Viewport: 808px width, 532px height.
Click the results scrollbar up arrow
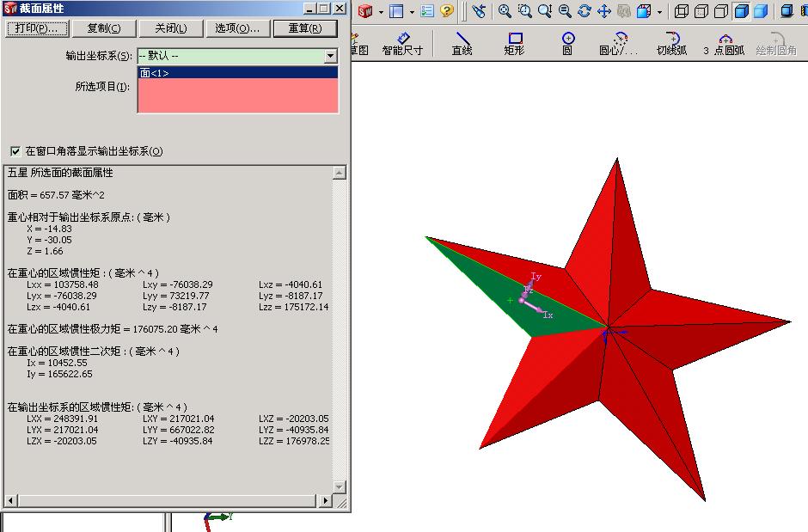[x=339, y=173]
